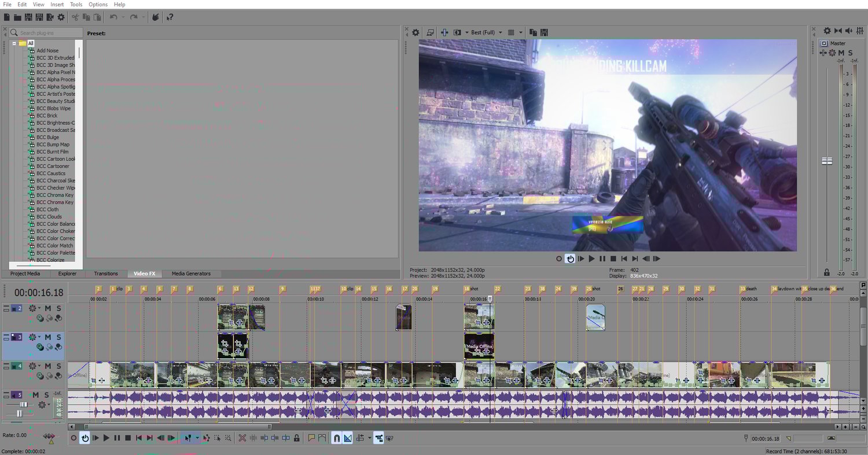The height and width of the screenshot is (455, 868).
Task: Click the Paste clipboard icon
Action: point(97,17)
